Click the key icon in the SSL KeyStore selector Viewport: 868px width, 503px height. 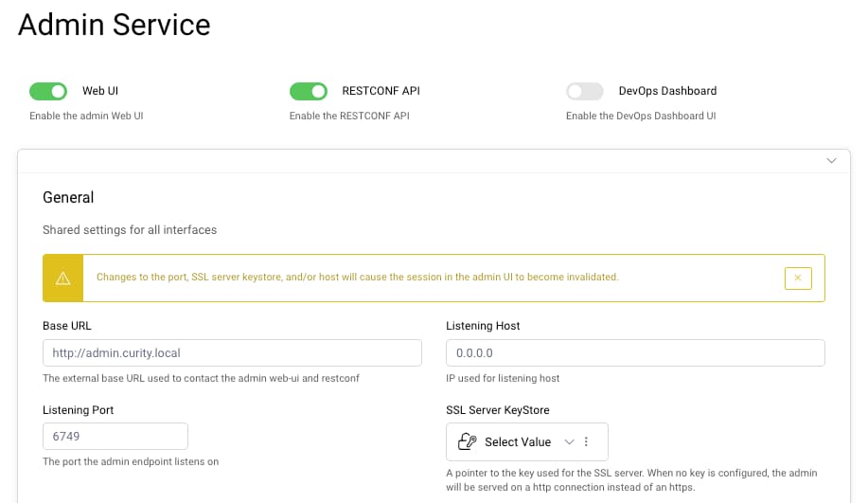(466, 442)
